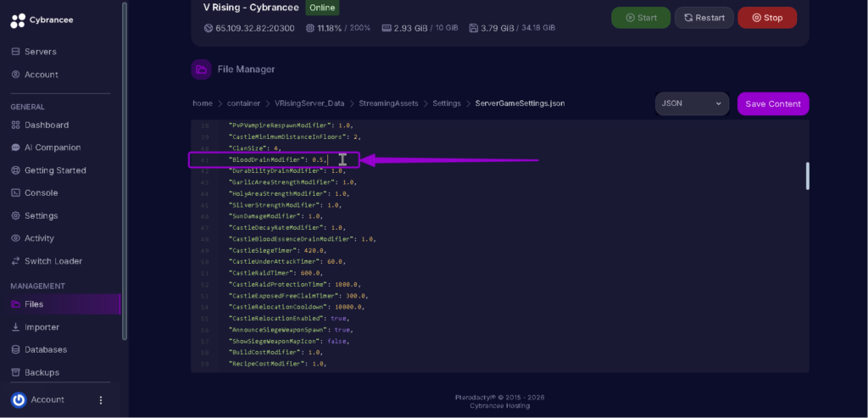Click the RecipeCostModifier line
This screenshot has width=868, height=418.
pyautogui.click(x=277, y=364)
